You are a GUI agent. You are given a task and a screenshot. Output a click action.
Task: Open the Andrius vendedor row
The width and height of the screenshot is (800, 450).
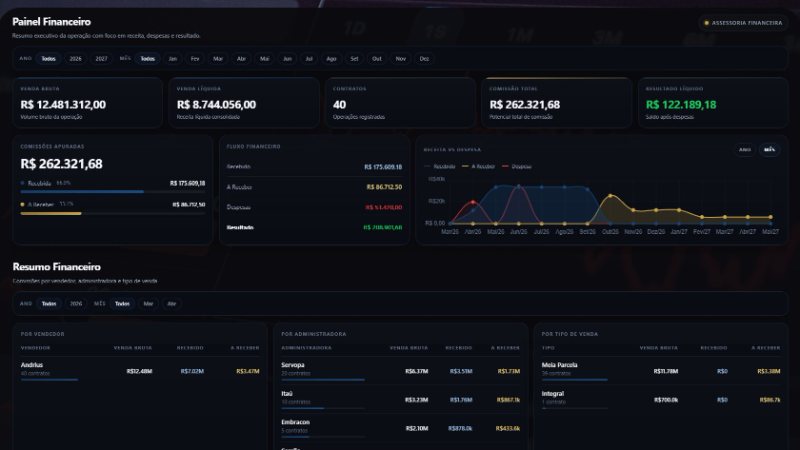[x=140, y=371]
